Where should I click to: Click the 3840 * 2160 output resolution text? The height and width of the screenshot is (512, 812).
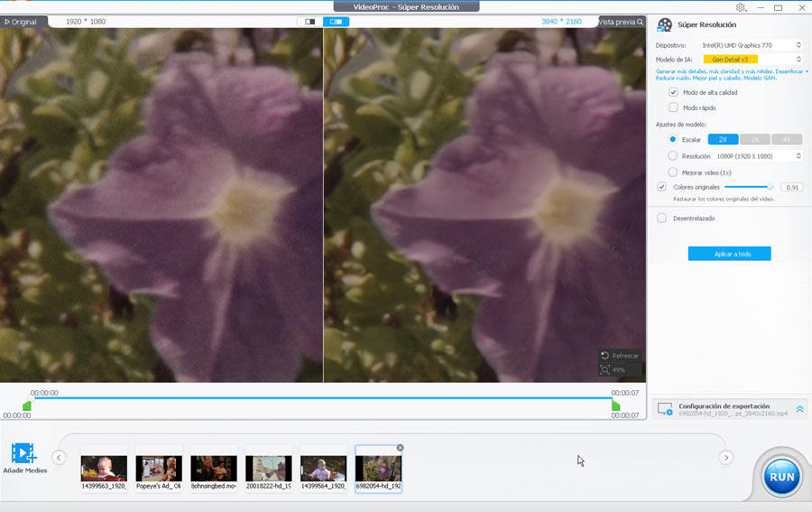561,22
